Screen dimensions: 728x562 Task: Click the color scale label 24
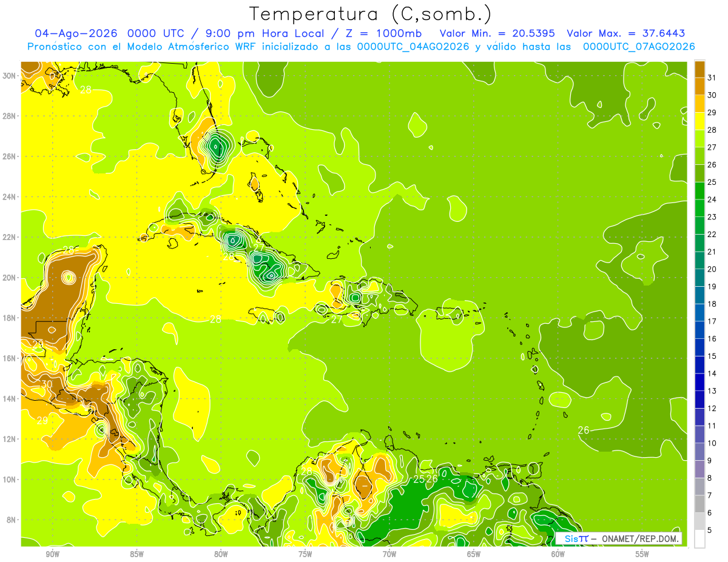tap(712, 199)
